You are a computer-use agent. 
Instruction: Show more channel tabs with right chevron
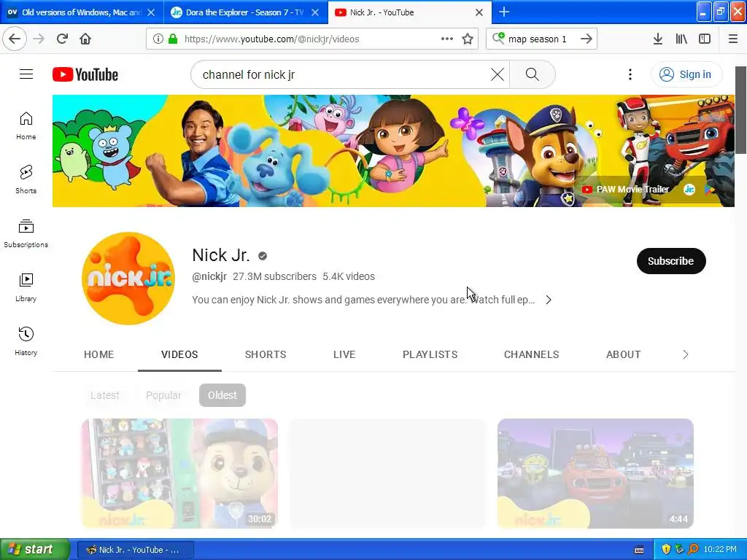pos(686,354)
